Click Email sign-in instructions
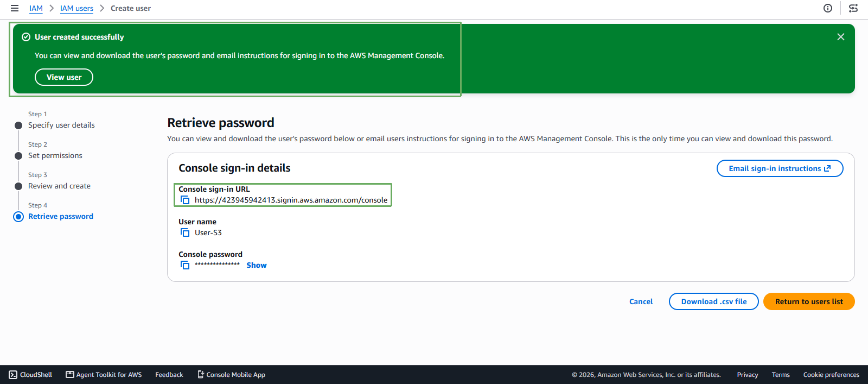Image resolution: width=868 pixels, height=384 pixels. 780,168
